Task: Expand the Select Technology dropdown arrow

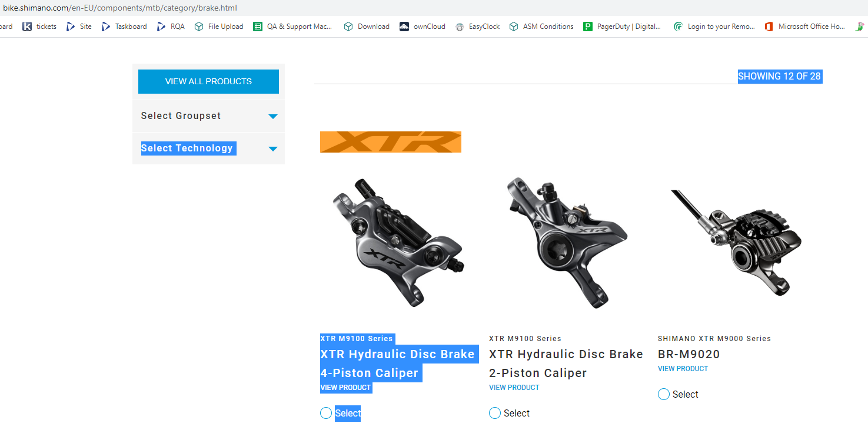Action: [273, 149]
